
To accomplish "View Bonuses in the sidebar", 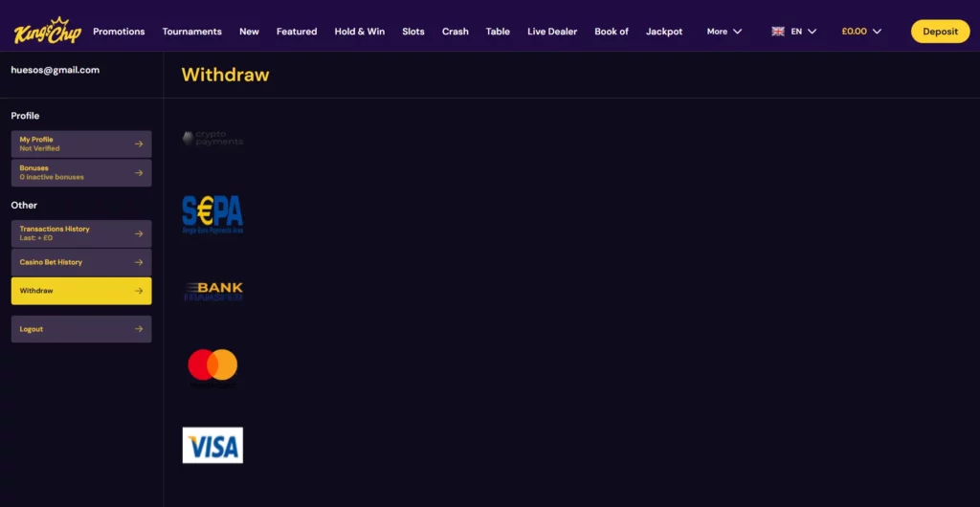I will tap(81, 172).
